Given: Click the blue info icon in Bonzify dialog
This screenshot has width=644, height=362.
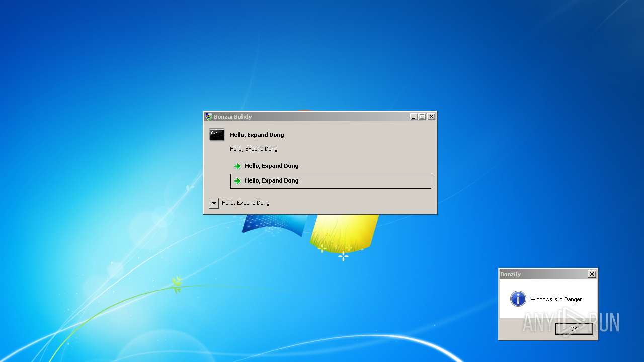Looking at the screenshot, I should [518, 299].
